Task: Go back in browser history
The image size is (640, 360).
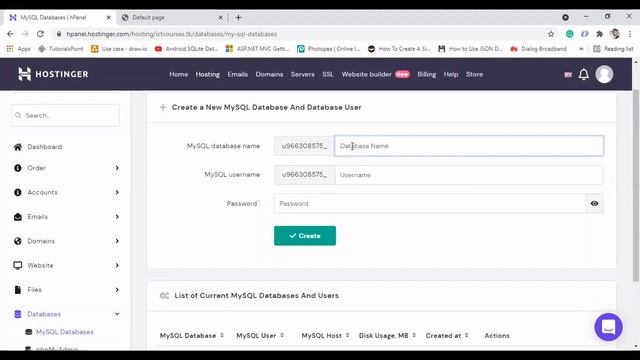Action: 10,34
